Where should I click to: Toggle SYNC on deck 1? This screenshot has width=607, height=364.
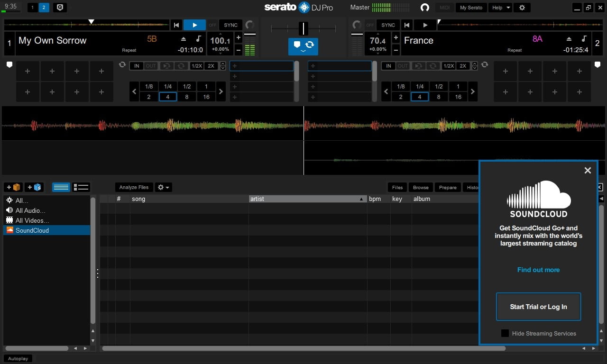231,25
